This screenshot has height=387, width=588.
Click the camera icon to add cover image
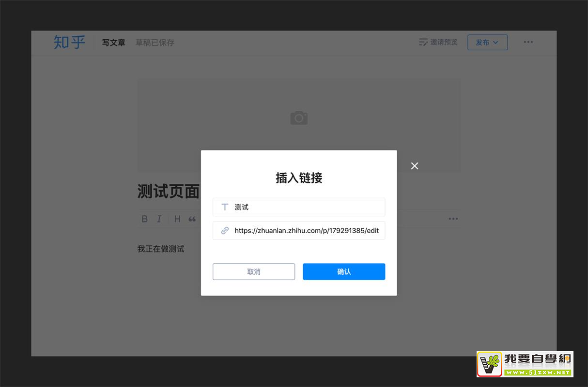click(x=299, y=118)
